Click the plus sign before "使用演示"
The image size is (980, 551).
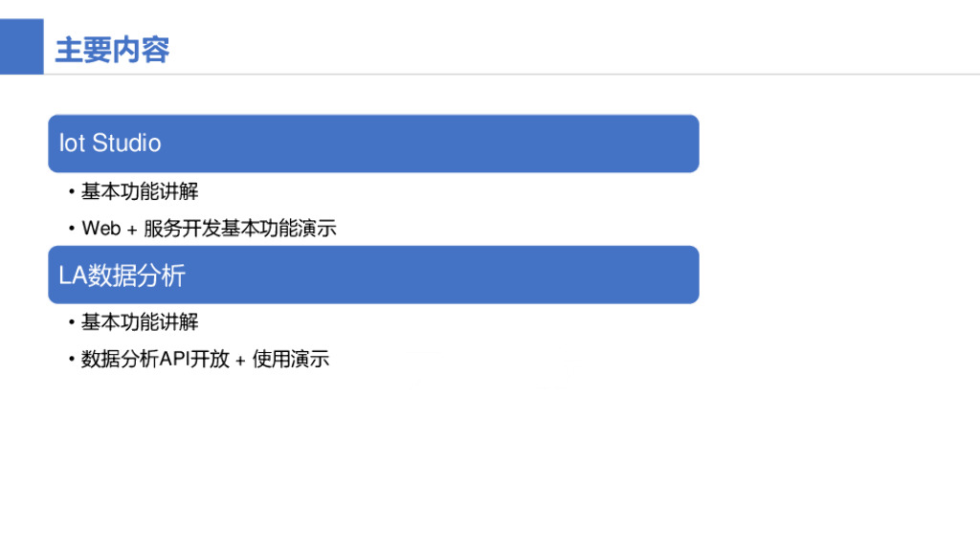tap(240, 362)
